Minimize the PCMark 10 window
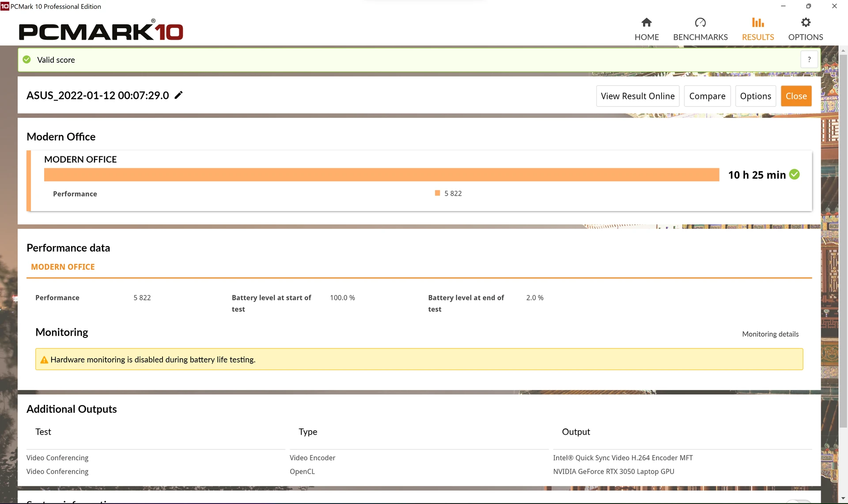The width and height of the screenshot is (848, 504). click(x=783, y=6)
